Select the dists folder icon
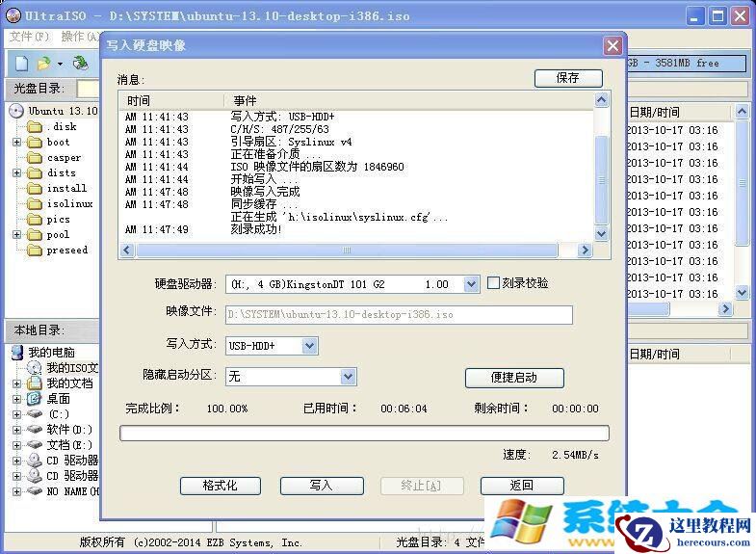The image size is (756, 554). [35, 173]
